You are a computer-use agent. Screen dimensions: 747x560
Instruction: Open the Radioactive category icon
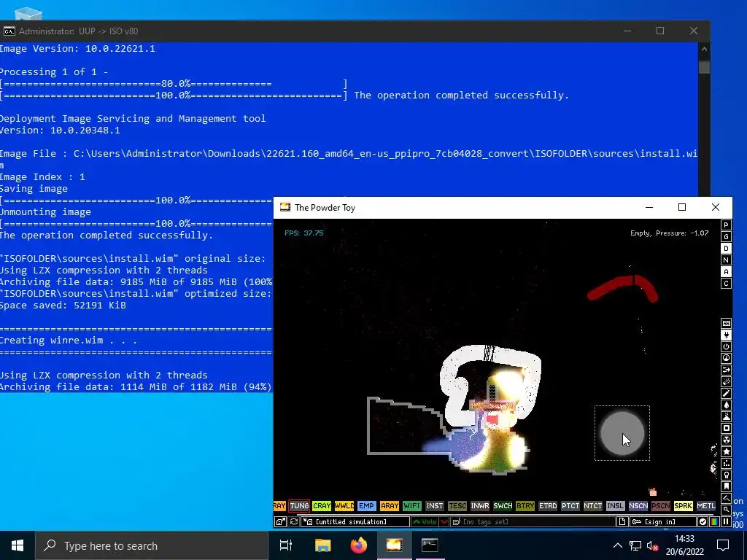click(726, 440)
